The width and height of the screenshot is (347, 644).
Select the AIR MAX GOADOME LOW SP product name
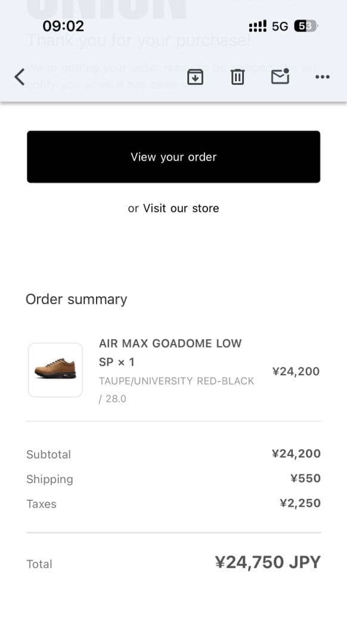[x=170, y=343]
